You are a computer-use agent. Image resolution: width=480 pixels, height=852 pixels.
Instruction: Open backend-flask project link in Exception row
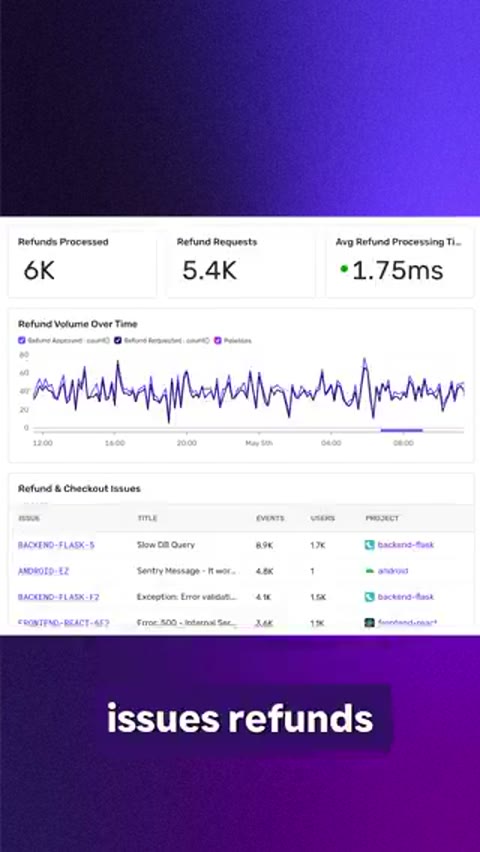click(406, 597)
